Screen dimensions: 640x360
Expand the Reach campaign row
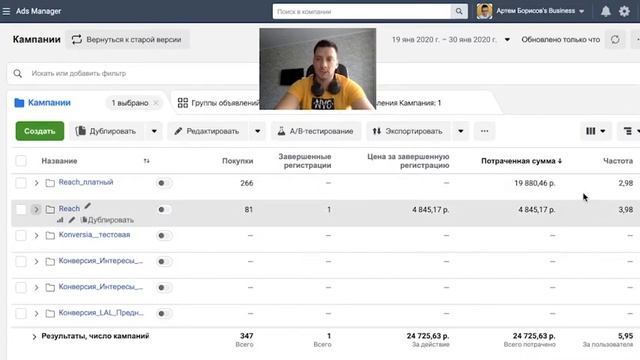tap(36, 209)
